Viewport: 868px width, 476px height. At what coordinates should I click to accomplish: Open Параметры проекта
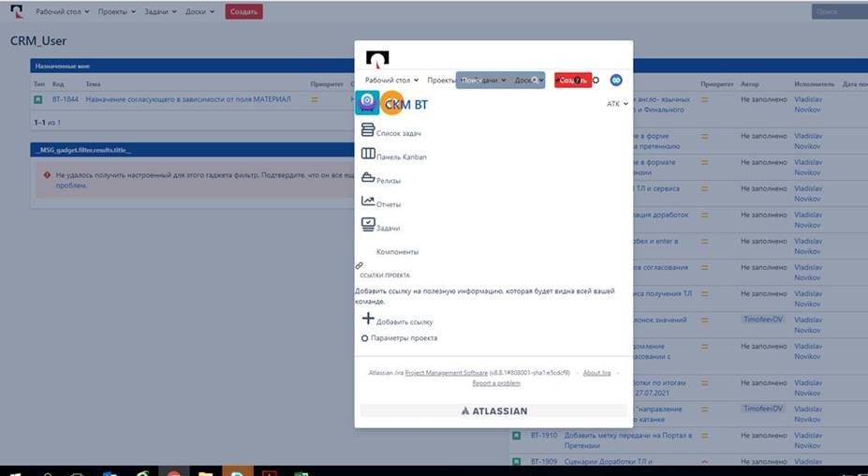(404, 338)
